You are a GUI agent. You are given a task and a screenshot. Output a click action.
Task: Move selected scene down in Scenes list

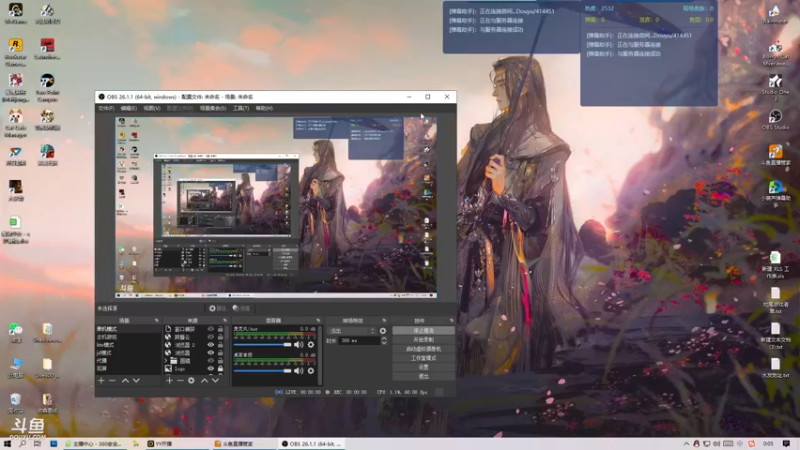pyautogui.click(x=136, y=381)
